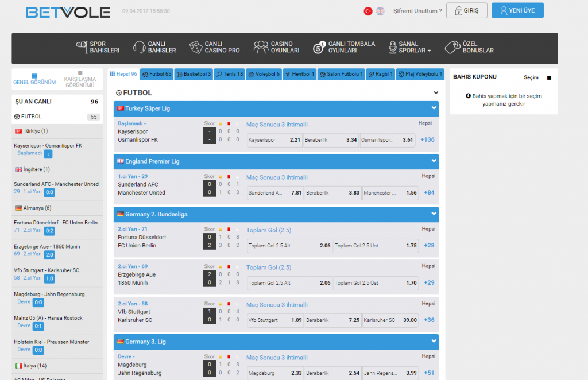Select the Tenis 18 tab
This screenshot has width=588, height=380.
pyautogui.click(x=230, y=74)
